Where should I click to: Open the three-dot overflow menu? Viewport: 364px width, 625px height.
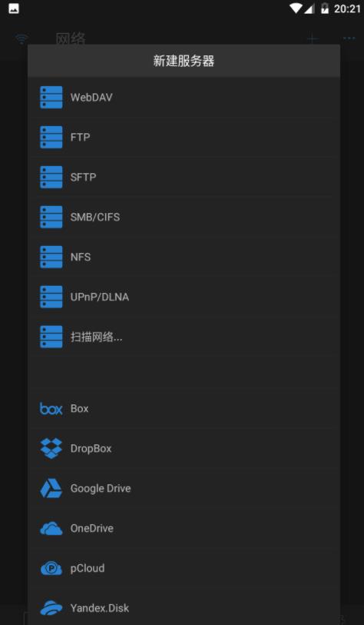349,38
